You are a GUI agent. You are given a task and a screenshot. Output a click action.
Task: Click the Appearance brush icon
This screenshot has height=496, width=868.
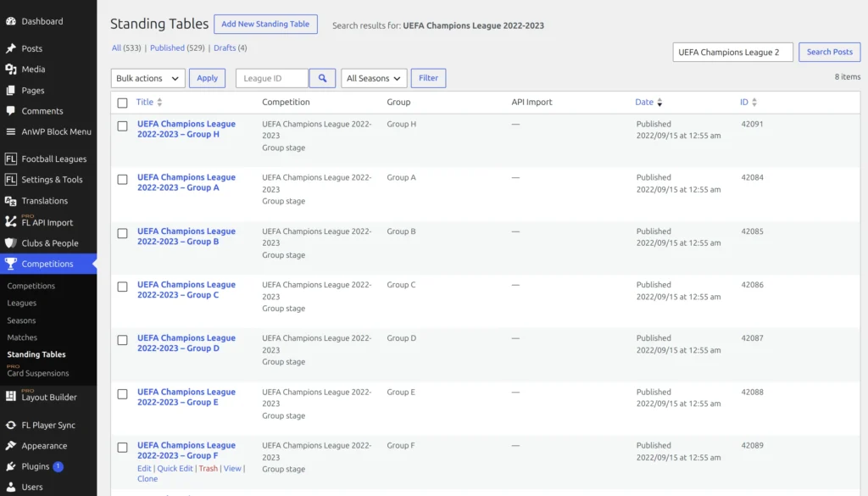coord(10,446)
